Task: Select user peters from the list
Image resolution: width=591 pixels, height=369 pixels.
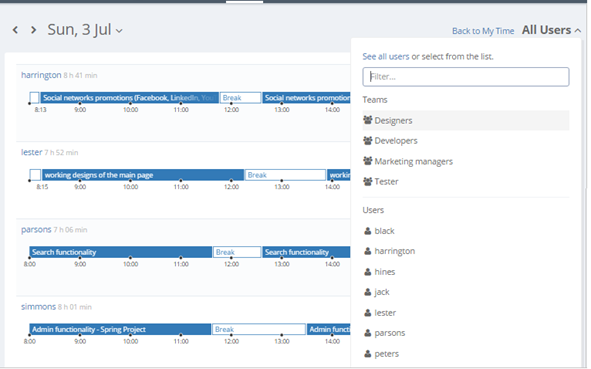Action: (465, 354)
